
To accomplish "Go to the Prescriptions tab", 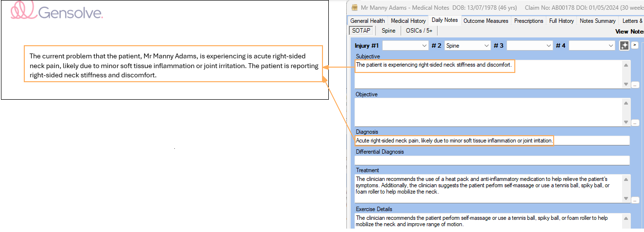I will coord(528,21).
